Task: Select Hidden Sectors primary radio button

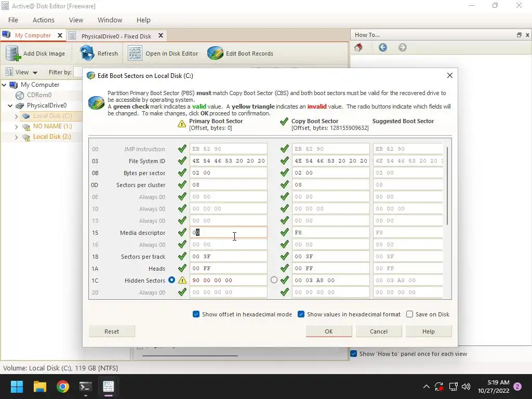Action: click(x=171, y=280)
